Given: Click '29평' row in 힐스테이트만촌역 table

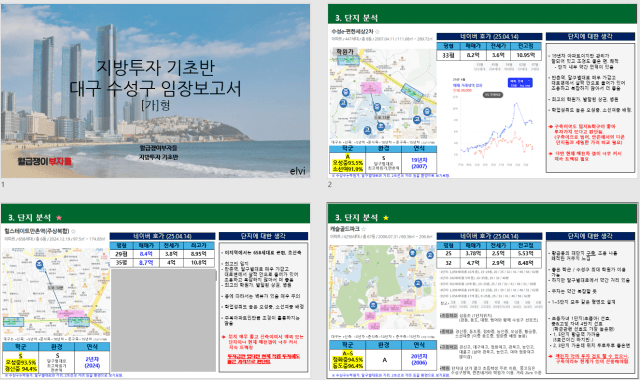Looking at the screenshot, I should click(x=162, y=254).
